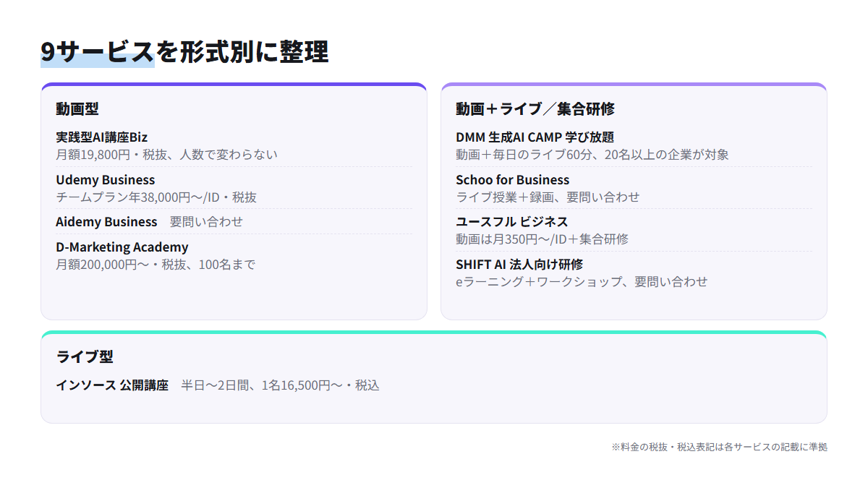This screenshot has width=868, height=488.
Task: Select the 動画型 card heading
Action: [x=77, y=109]
